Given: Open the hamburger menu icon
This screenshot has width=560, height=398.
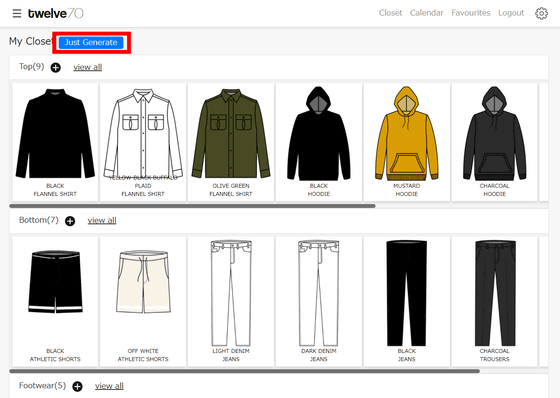Looking at the screenshot, I should tap(16, 14).
